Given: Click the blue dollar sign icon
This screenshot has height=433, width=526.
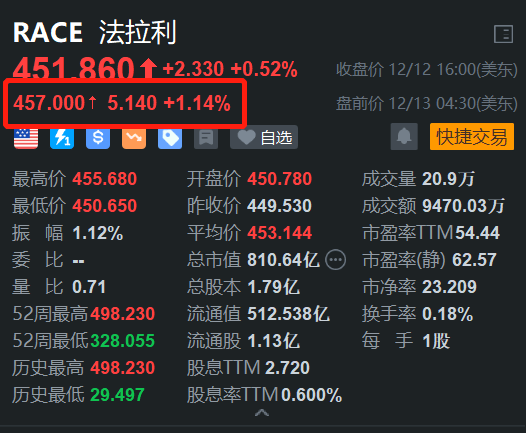Looking at the screenshot, I should click(x=98, y=138).
